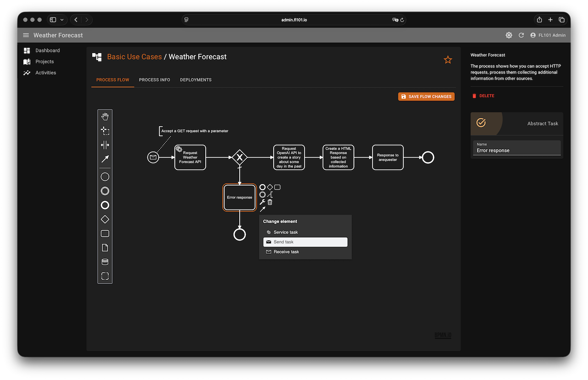Choose the space tool in palette
This screenshot has width=588, height=380.
pyautogui.click(x=105, y=145)
